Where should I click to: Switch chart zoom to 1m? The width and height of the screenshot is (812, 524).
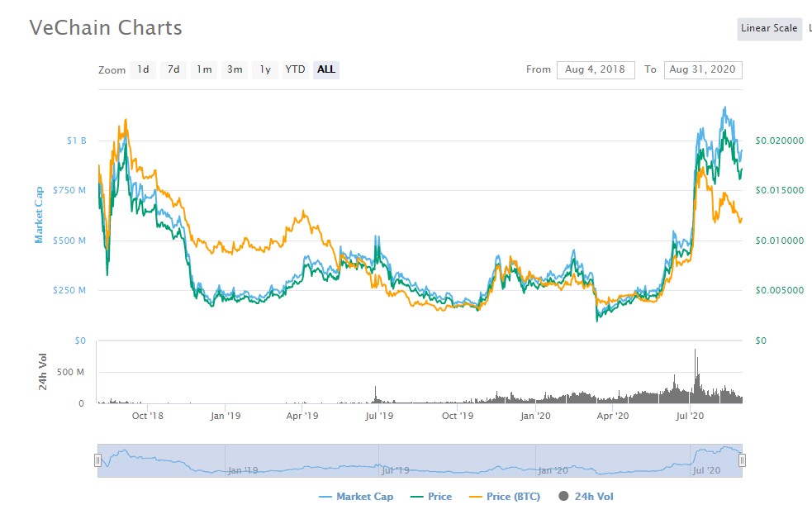tap(204, 69)
